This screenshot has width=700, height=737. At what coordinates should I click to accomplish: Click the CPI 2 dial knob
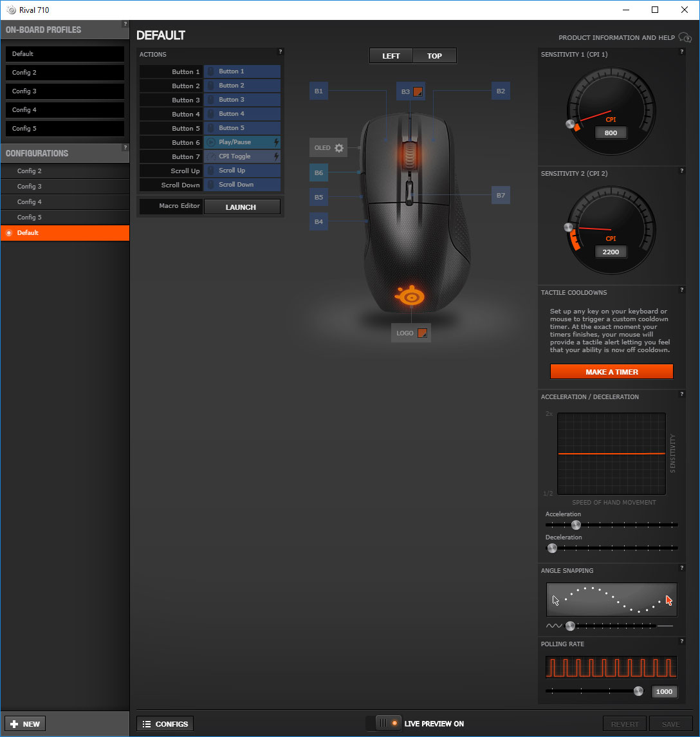click(569, 227)
